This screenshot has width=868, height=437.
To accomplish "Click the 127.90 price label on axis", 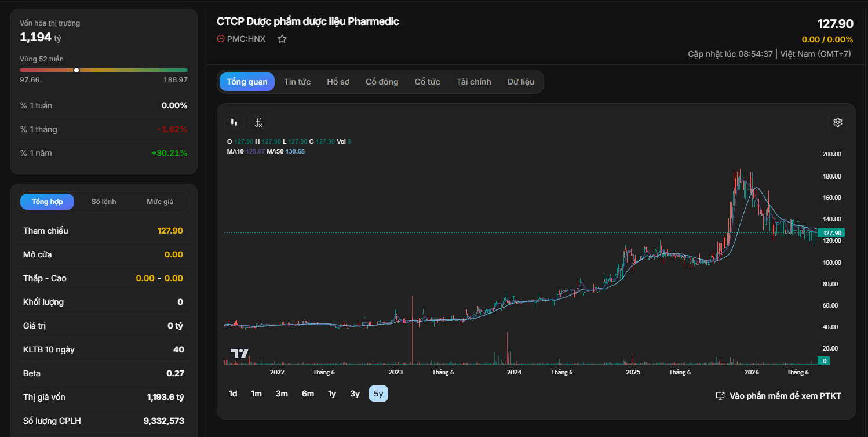I will click(x=831, y=233).
